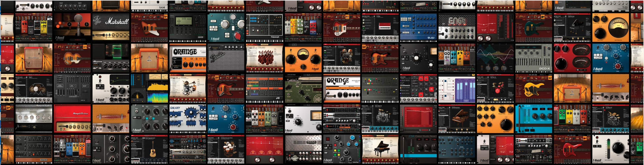
Task: Select the T-RackS British Channel thumbnail
Action: click(341, 149)
